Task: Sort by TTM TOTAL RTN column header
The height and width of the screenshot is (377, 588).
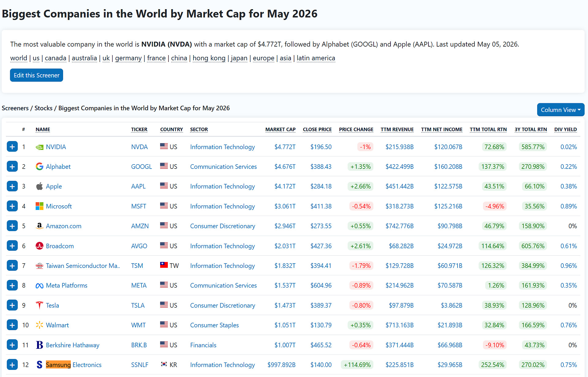Action: pos(488,130)
